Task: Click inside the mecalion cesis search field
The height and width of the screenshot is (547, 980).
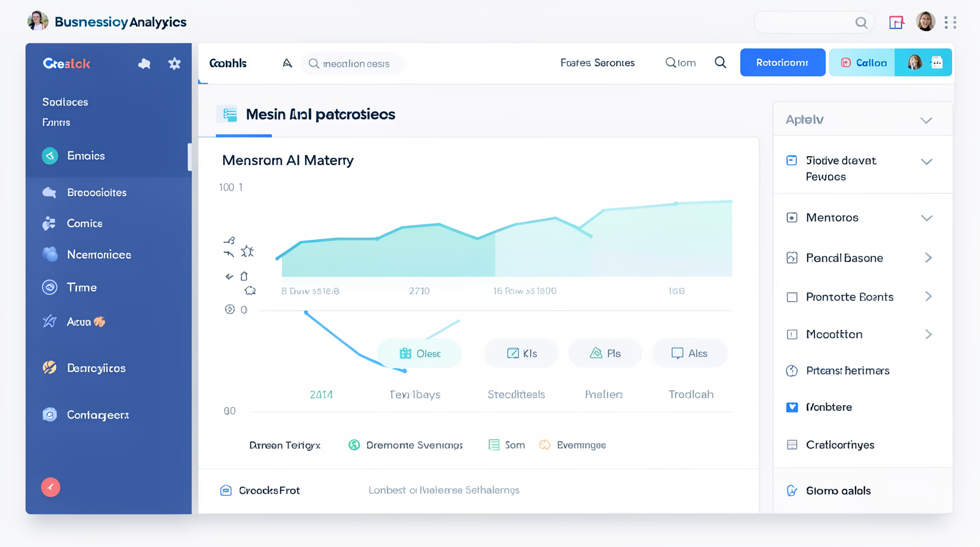Action: click(x=352, y=63)
